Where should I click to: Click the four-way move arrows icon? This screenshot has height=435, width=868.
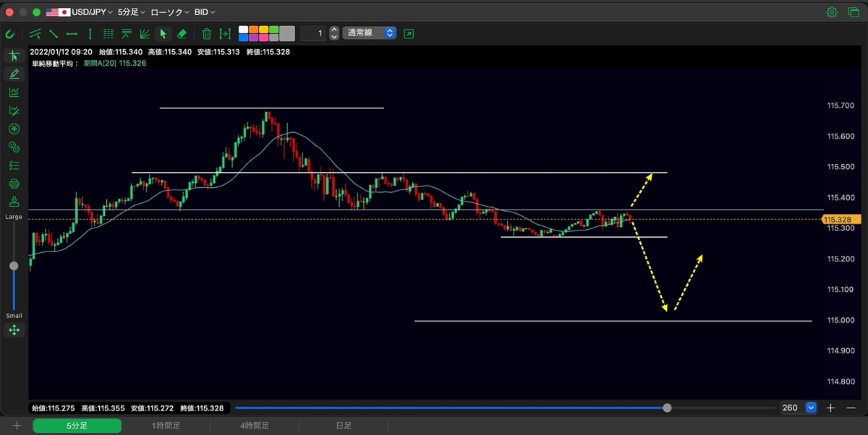(14, 330)
